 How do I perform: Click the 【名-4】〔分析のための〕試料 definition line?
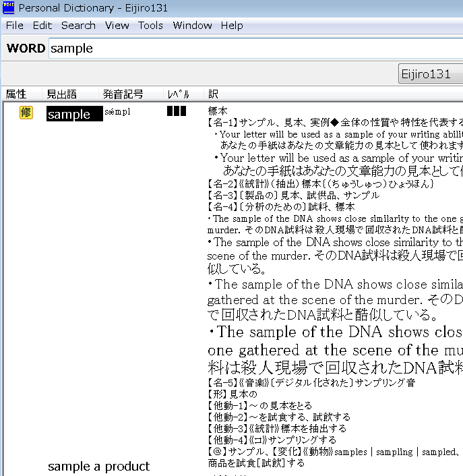(281, 207)
